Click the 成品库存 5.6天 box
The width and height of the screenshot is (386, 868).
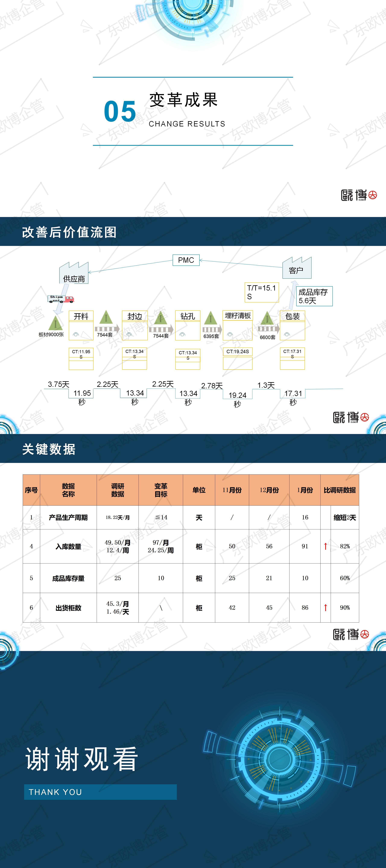pos(314,296)
